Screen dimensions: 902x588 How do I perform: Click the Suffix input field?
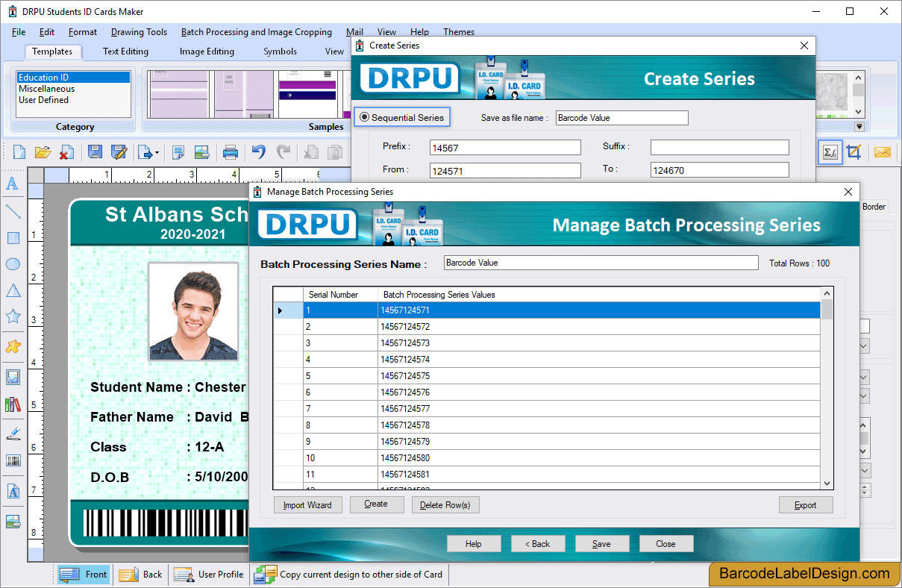point(719,148)
